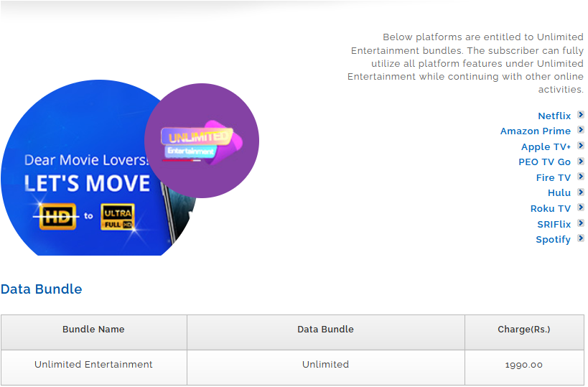Open the Fire TV link
Image resolution: width=588 pixels, height=387 pixels.
click(x=553, y=178)
